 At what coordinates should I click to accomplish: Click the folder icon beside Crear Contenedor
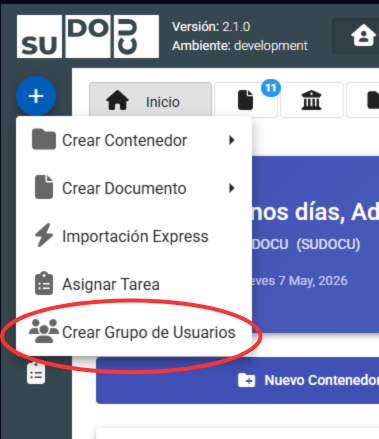44,139
